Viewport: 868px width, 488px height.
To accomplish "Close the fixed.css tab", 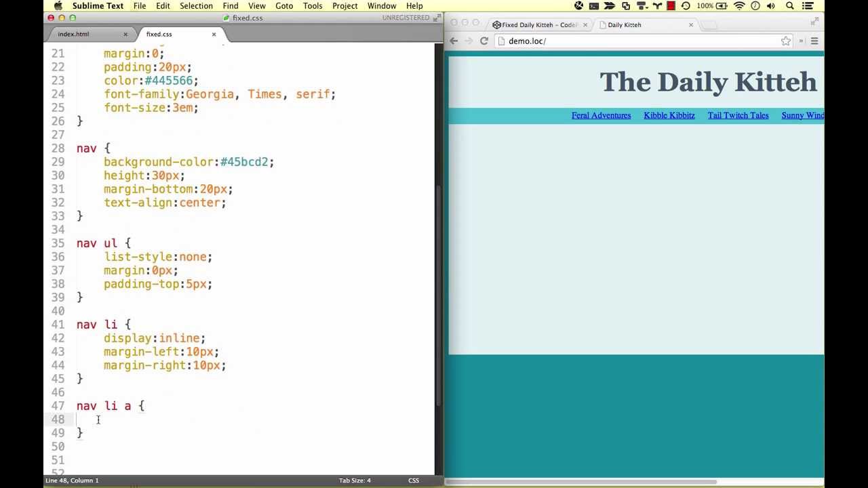I will tap(214, 34).
